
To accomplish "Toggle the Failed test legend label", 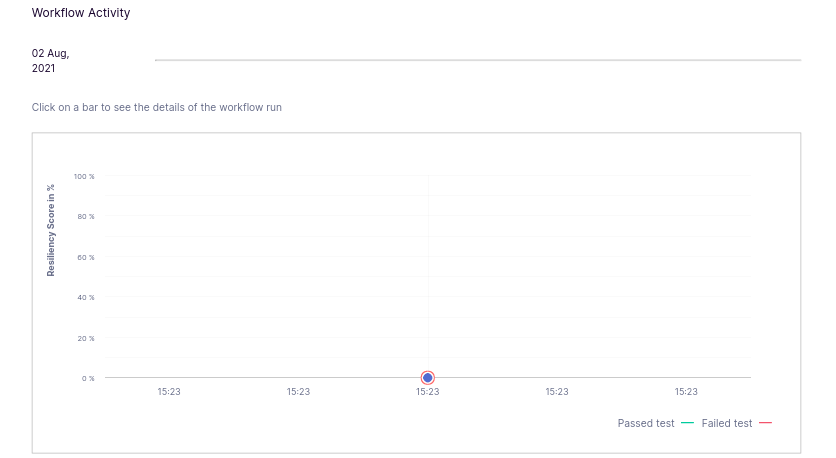I will (727, 423).
